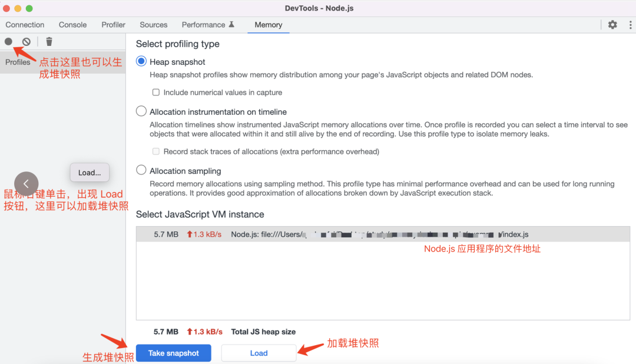Click the clear all profiles icon
The width and height of the screenshot is (636, 364).
[x=26, y=41]
